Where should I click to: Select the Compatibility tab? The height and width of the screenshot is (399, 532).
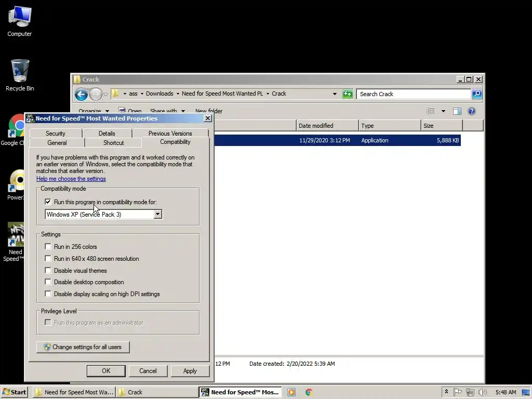pos(175,142)
